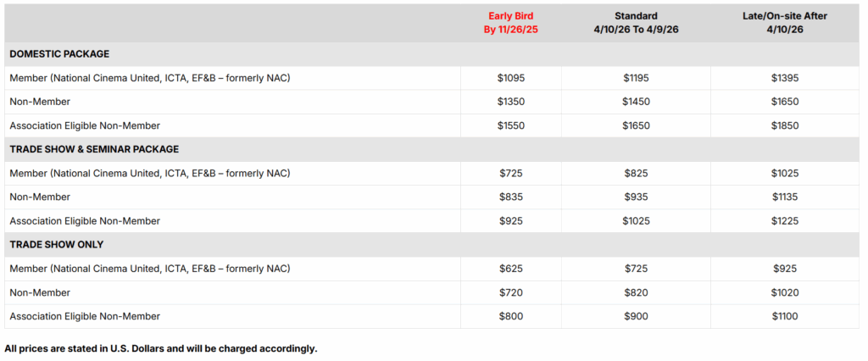Click the $1850 Late/On-site price
The image size is (868, 361).
point(785,125)
